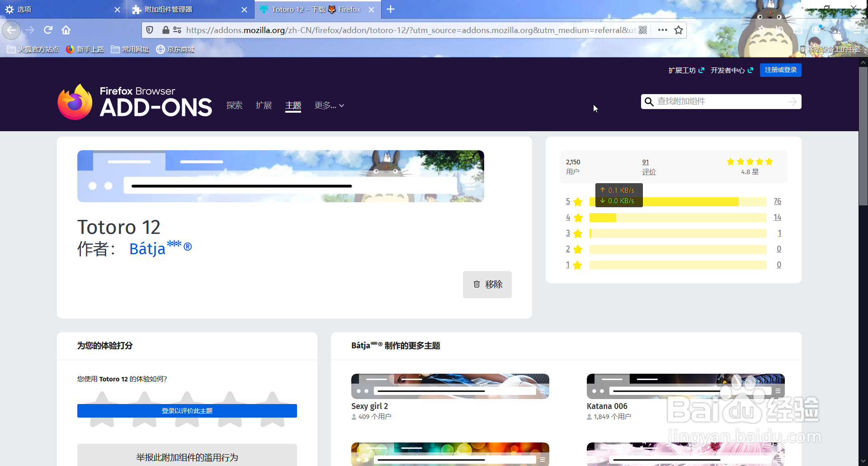Expand 更多... dropdown menu

pyautogui.click(x=329, y=105)
